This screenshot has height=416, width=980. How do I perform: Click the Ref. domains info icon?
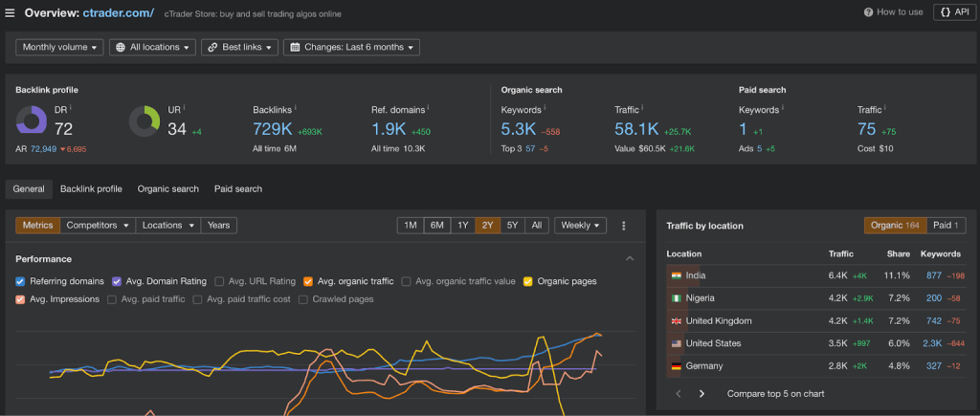pos(430,108)
